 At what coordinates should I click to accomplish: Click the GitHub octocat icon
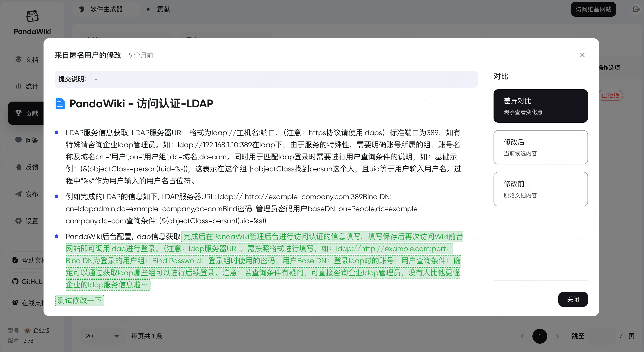pos(15,282)
